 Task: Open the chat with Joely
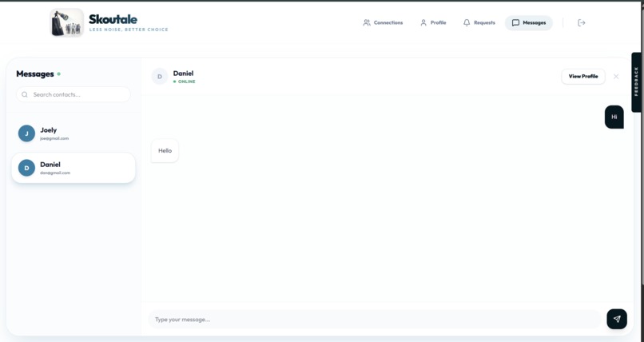(x=74, y=133)
